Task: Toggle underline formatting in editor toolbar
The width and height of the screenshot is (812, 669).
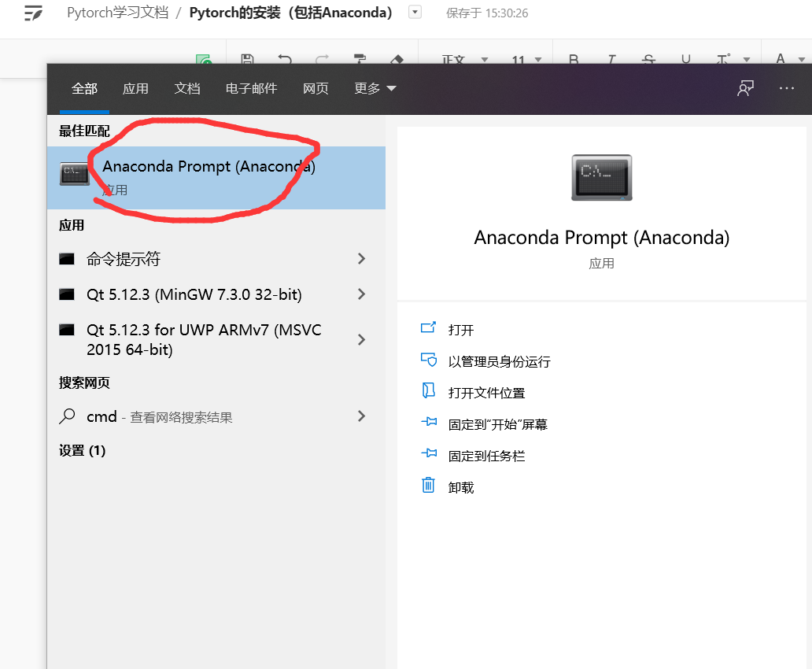Action: click(685, 59)
